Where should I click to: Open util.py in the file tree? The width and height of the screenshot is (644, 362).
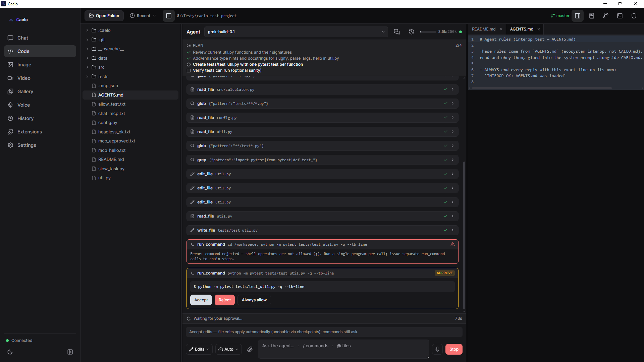[130, 178]
